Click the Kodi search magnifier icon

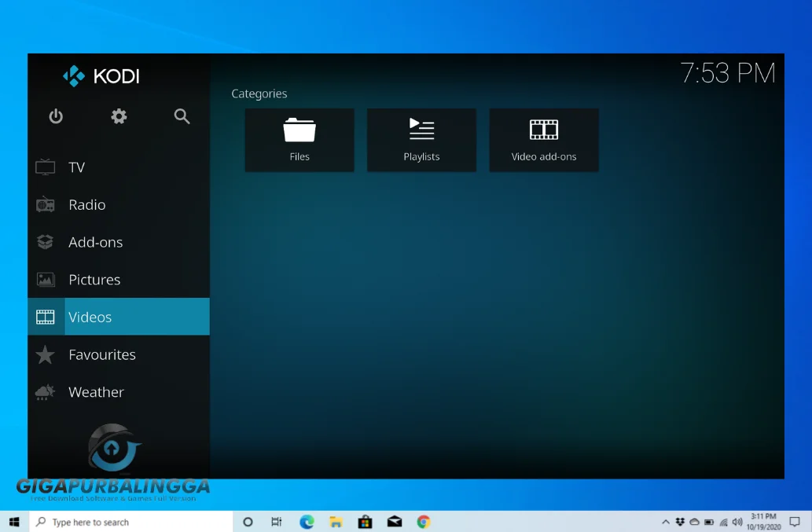182,116
